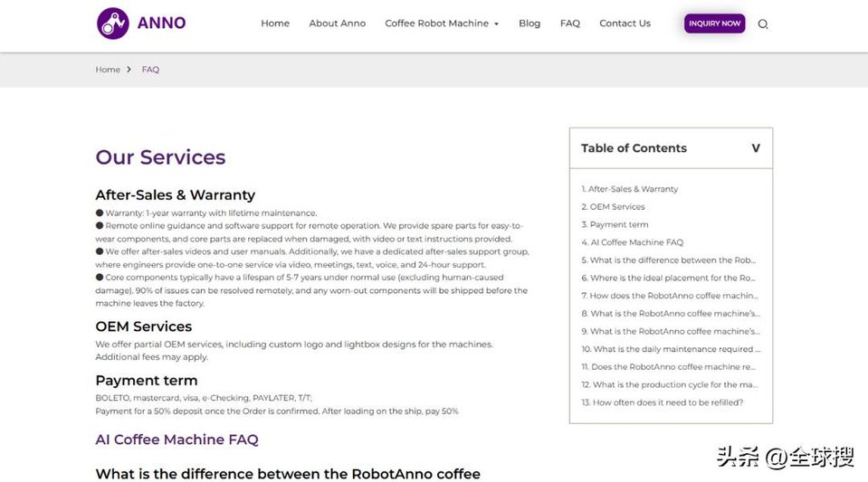Collapse the Table of Contents panel
The image size is (868, 482).
pyautogui.click(x=755, y=147)
